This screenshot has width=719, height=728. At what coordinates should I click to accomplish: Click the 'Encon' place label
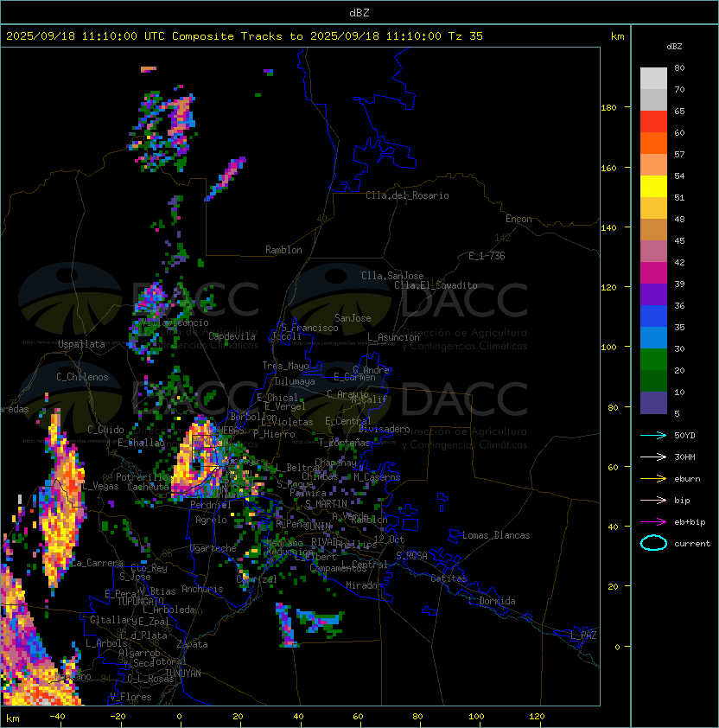click(x=519, y=219)
